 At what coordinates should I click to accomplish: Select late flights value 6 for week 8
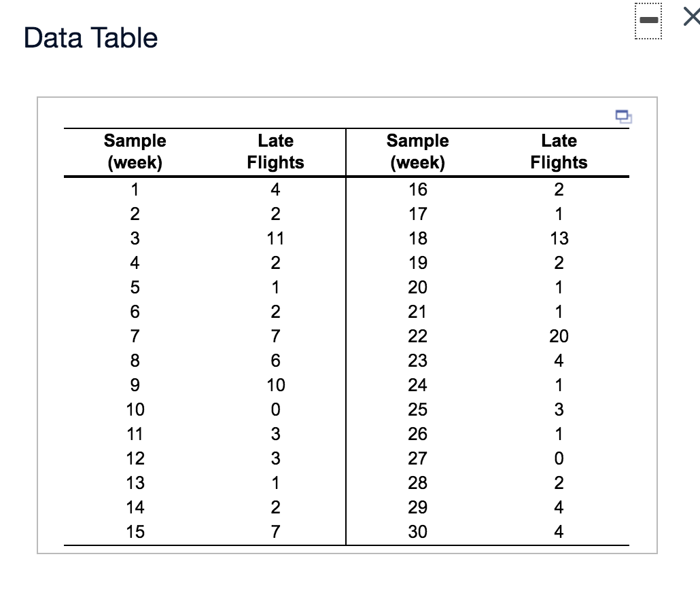275,361
